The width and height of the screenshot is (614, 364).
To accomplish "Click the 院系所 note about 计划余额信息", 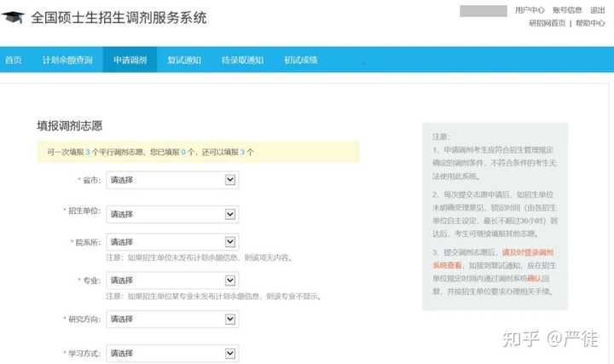I will coord(200,257).
